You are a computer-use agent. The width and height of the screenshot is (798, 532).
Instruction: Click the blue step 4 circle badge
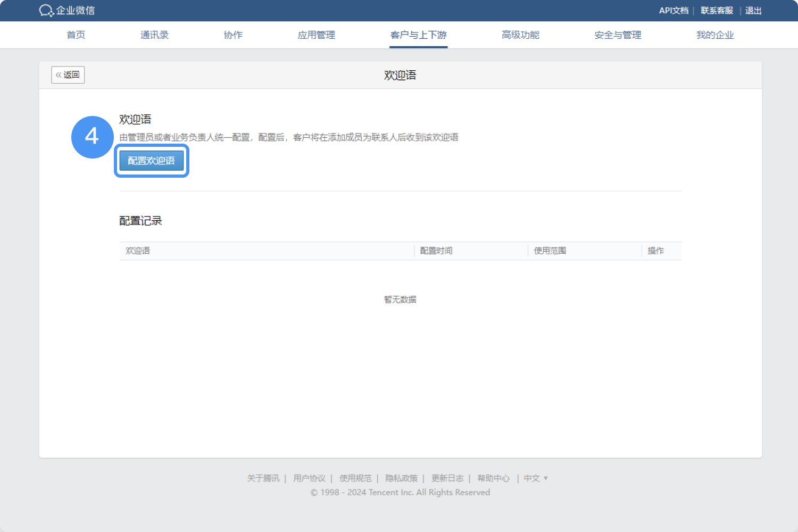pos(92,137)
